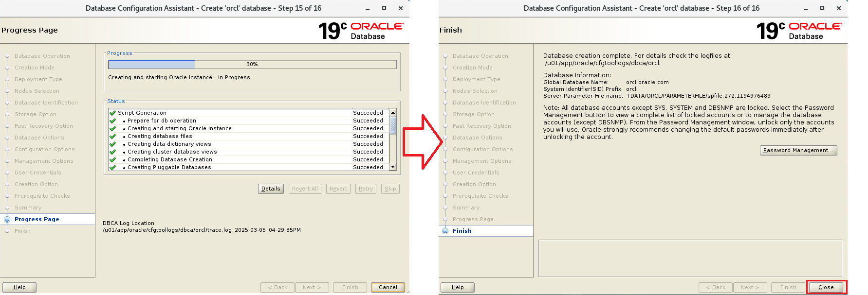Select Finish step in right window sidebar
The height and width of the screenshot is (295, 868).
462,231
